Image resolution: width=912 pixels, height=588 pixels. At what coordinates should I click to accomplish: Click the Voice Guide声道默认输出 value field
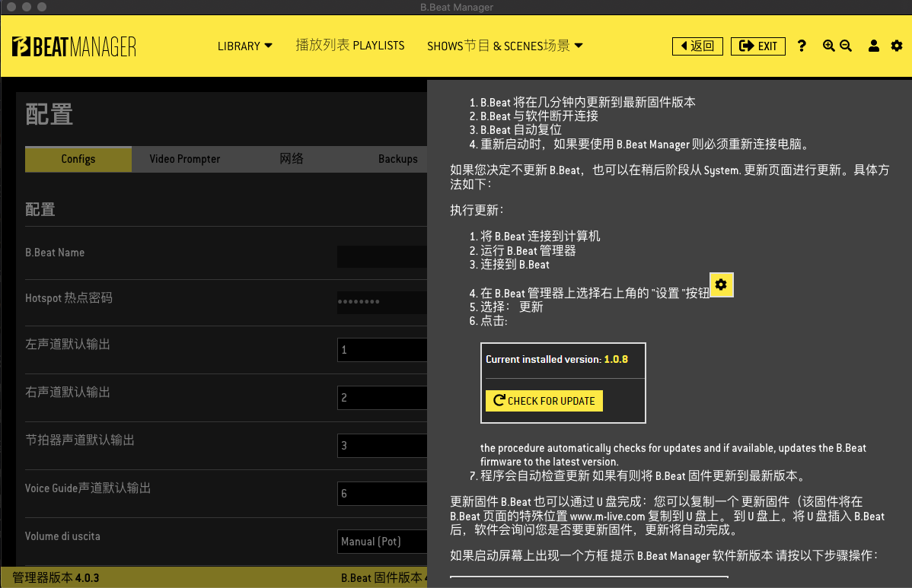[382, 493]
